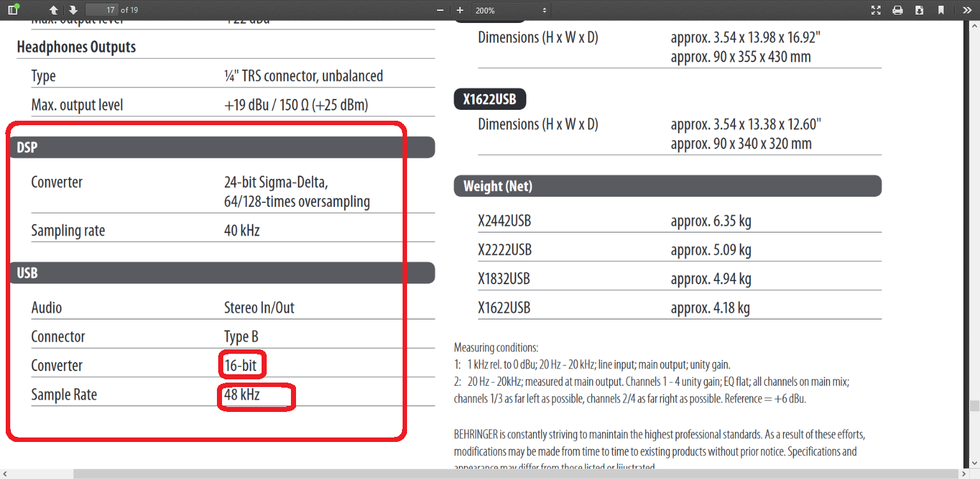Go to the previous page arrow

coord(54,10)
